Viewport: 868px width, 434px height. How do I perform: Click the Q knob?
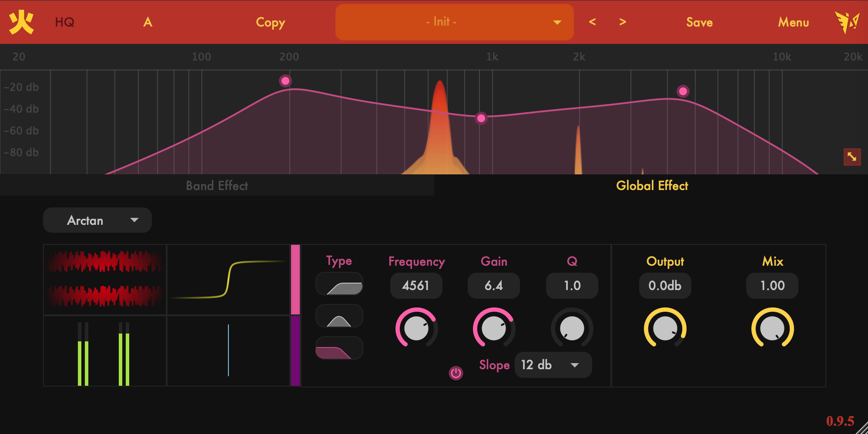572,328
